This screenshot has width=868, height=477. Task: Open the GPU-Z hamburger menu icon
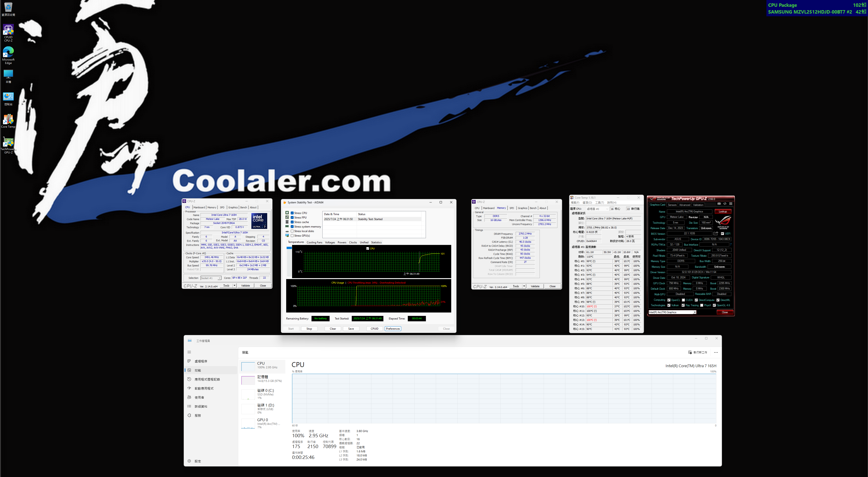731,203
